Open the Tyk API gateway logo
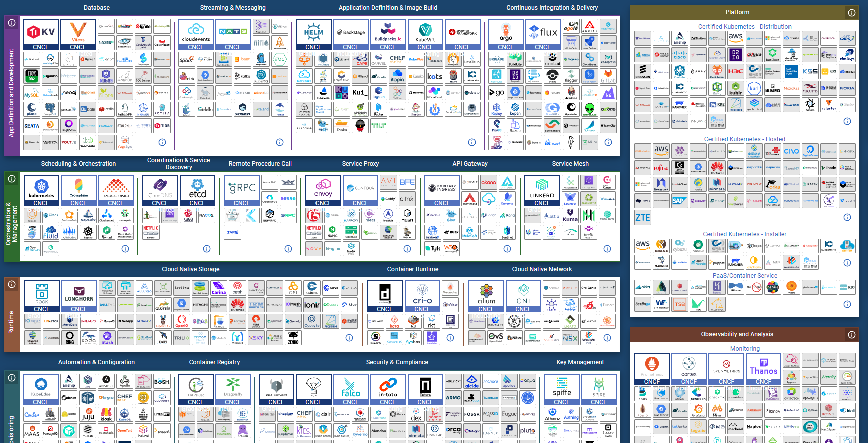868x443 pixels. (433, 248)
